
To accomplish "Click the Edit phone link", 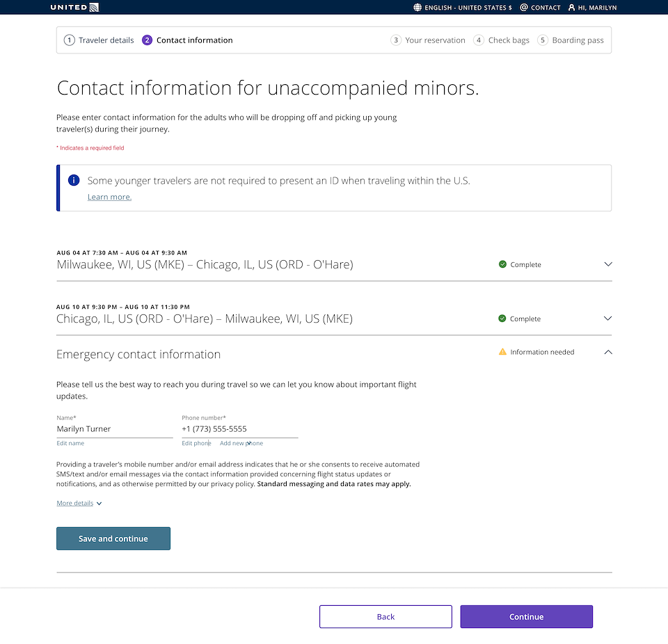I will click(196, 443).
